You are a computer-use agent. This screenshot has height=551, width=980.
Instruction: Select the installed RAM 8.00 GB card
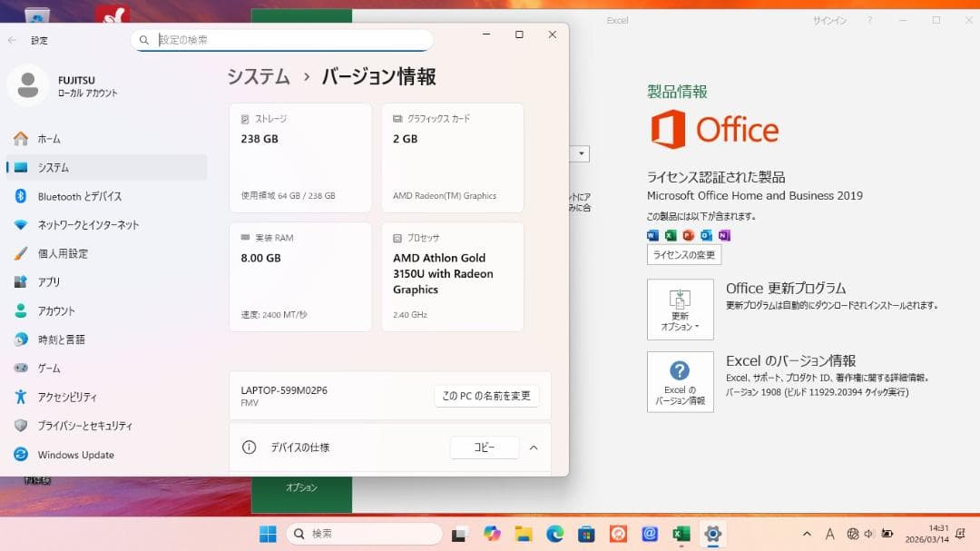(300, 277)
